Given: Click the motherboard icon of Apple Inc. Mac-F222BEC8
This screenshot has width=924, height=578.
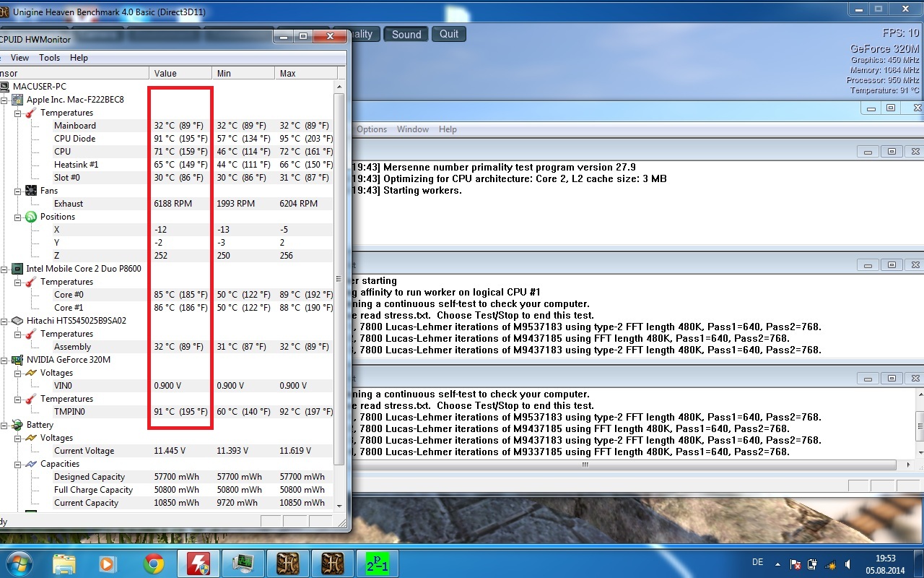Looking at the screenshot, I should pos(17,100).
